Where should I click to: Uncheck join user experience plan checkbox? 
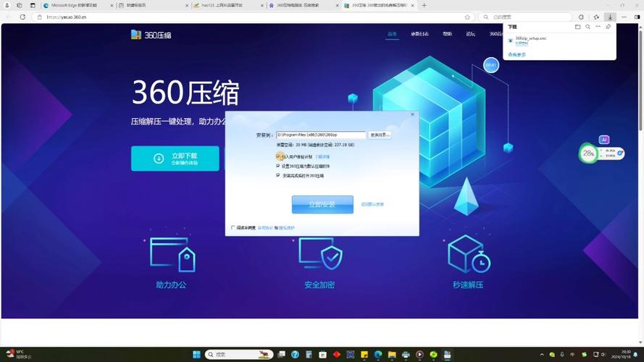[278, 156]
